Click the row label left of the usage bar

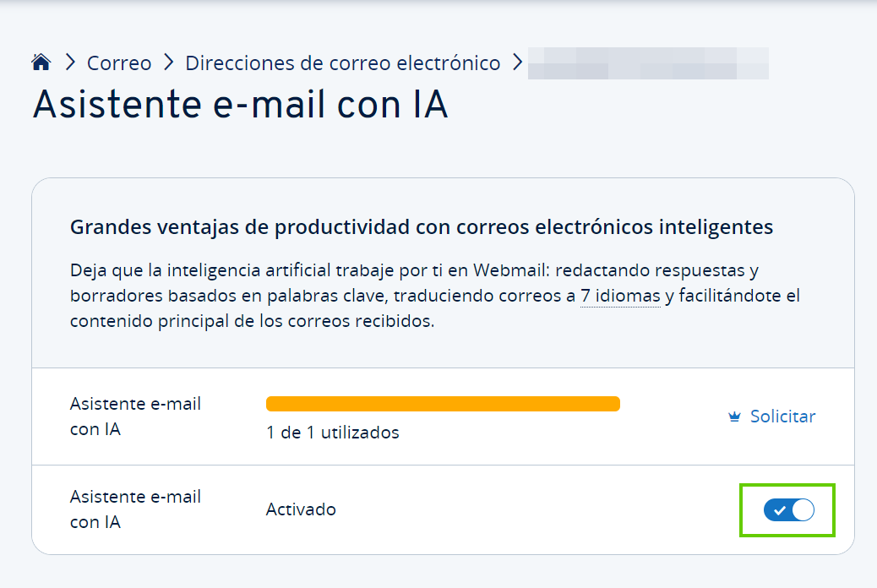(135, 416)
